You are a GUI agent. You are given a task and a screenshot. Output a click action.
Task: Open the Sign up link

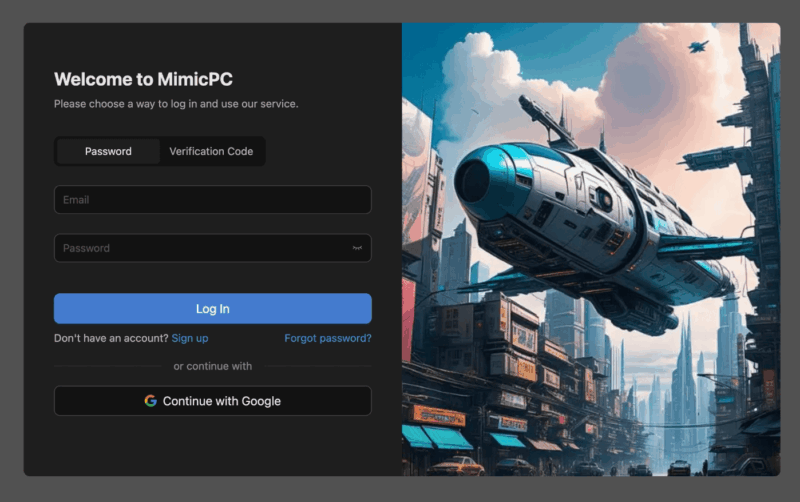point(190,338)
